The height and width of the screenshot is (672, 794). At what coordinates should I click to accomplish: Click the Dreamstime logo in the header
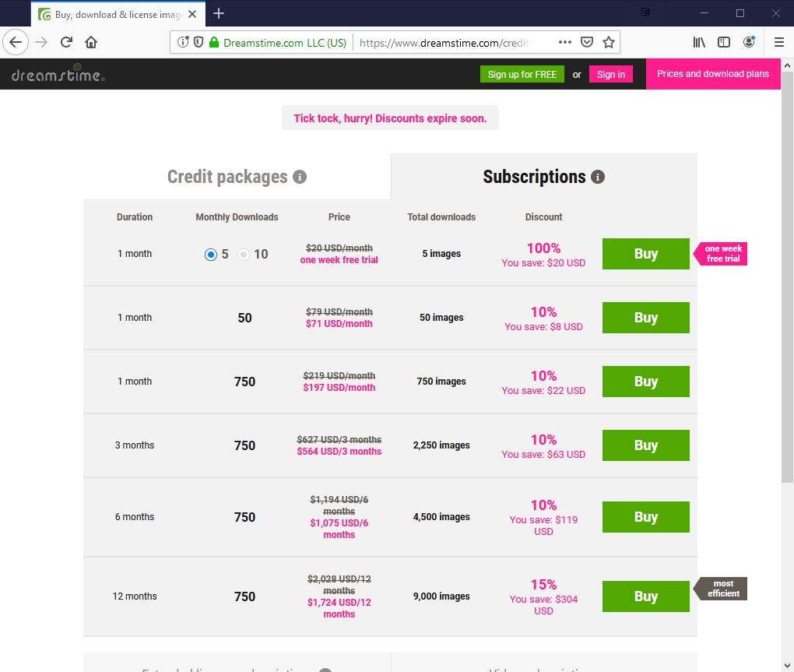57,74
